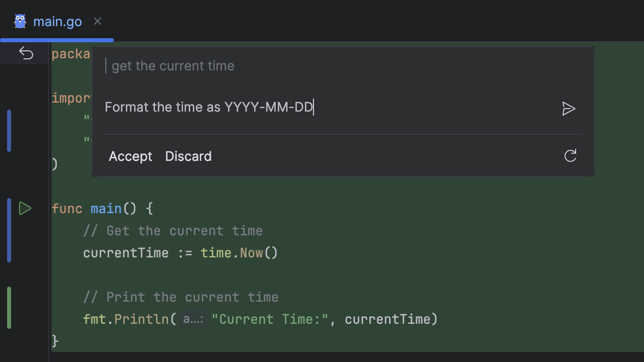Click the main function name
This screenshot has width=644, height=362.
tap(106, 209)
